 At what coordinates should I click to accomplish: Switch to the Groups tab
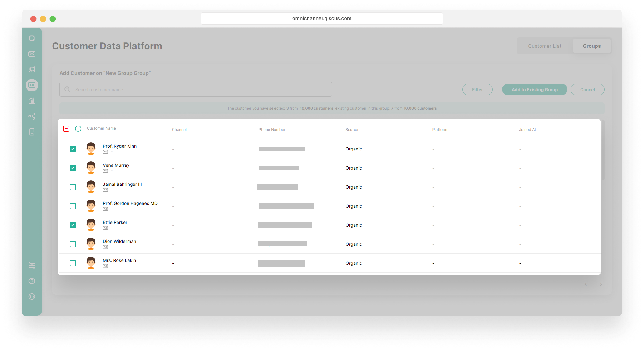pyautogui.click(x=591, y=46)
